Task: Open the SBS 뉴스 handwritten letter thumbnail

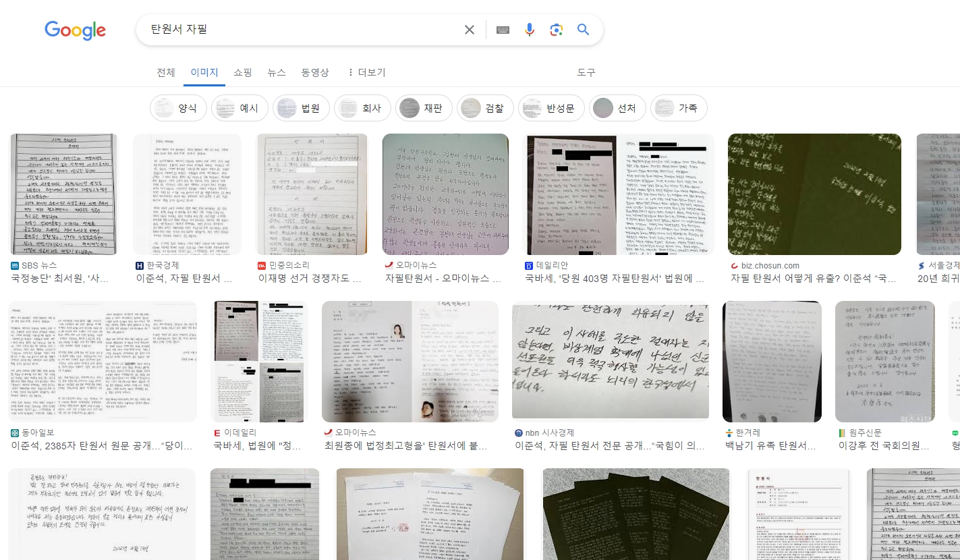Action: (x=63, y=194)
